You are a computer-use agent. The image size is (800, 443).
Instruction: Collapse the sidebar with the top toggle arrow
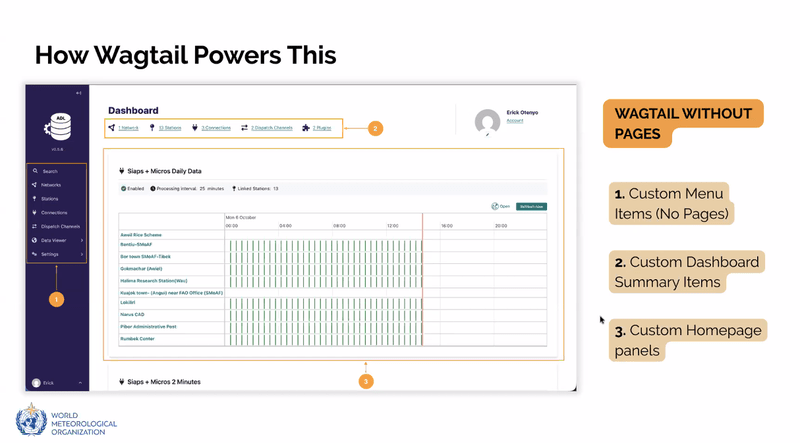pyautogui.click(x=79, y=93)
